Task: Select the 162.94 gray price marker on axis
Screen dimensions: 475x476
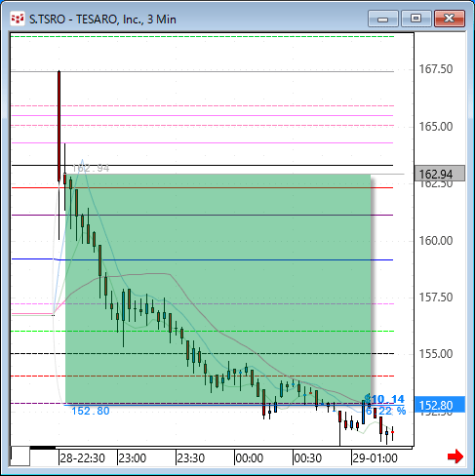Action: [x=440, y=174]
